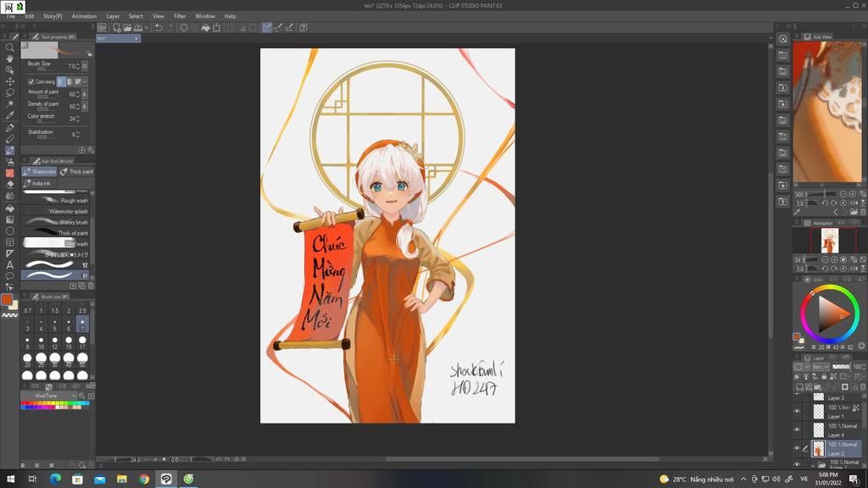Select the Layer 2 thumbnail

819,448
